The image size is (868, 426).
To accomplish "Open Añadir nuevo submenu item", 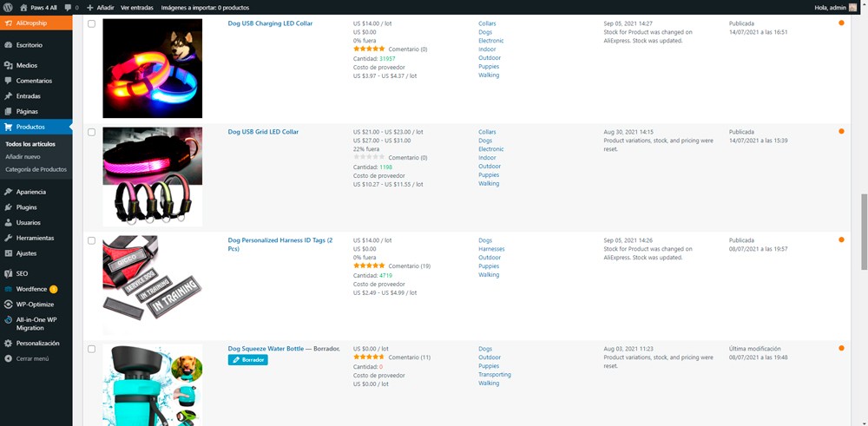I will (x=23, y=157).
